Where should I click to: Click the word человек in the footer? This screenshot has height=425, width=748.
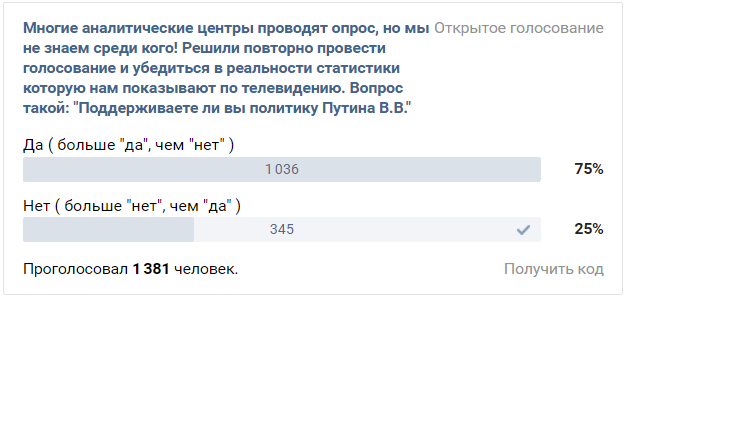click(x=204, y=269)
